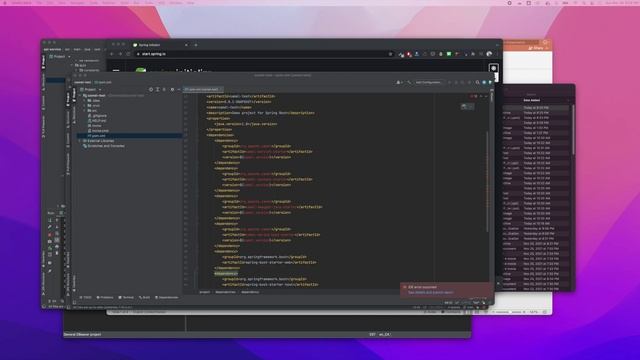The image size is (640, 360).
Task: Click the 'dependencies' breadcrumb below the editor
Action: pyautogui.click(x=225, y=292)
